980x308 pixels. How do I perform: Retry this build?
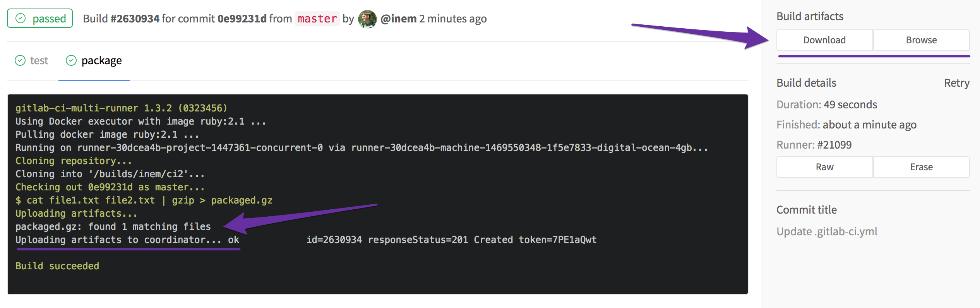(956, 83)
